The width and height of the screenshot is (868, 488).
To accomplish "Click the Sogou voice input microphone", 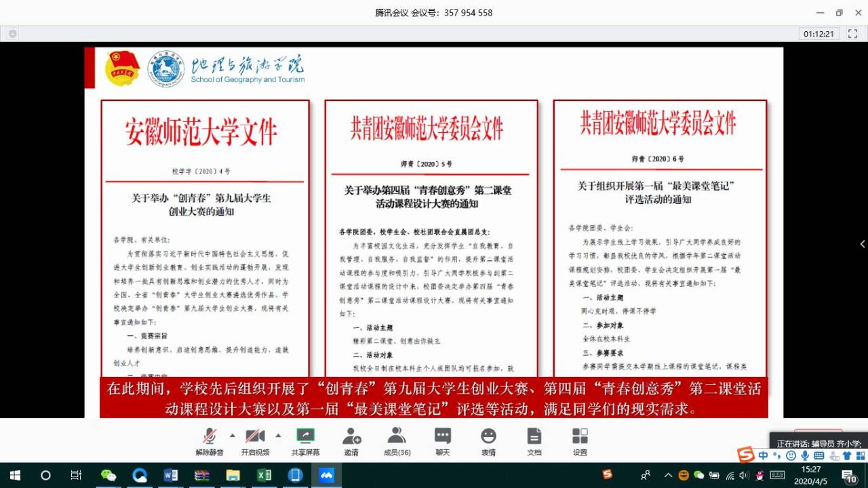I will (x=805, y=455).
